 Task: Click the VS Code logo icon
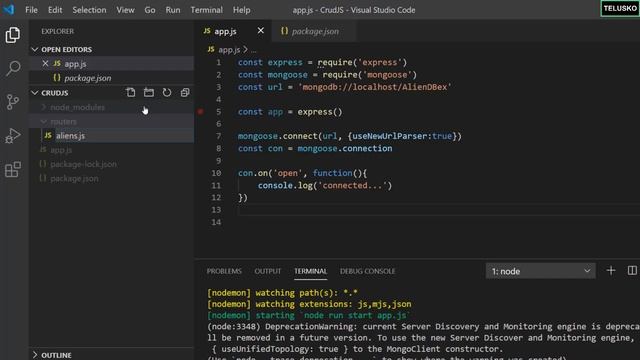(8, 9)
